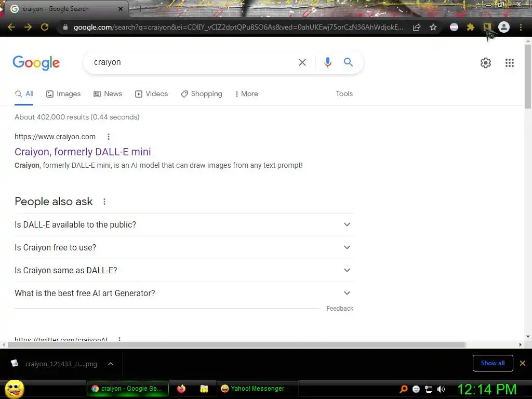532x399 pixels.
Task: Open the round face tray icon
Action: 416,389
